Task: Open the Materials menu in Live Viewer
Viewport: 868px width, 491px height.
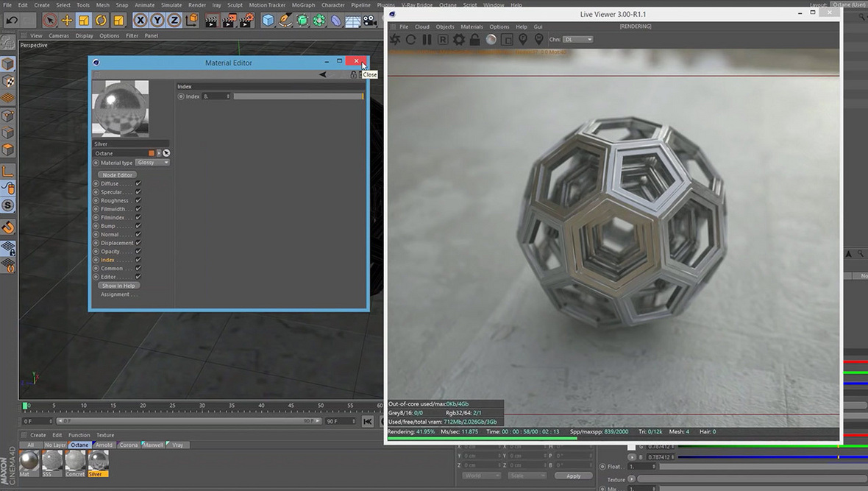Action: [x=472, y=27]
